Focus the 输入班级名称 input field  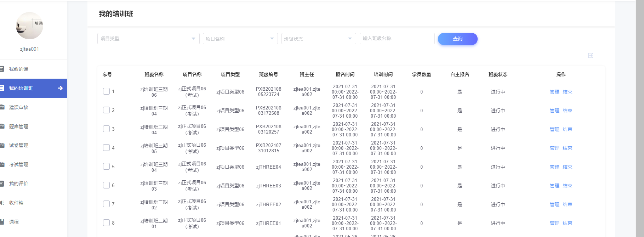pyautogui.click(x=397, y=39)
